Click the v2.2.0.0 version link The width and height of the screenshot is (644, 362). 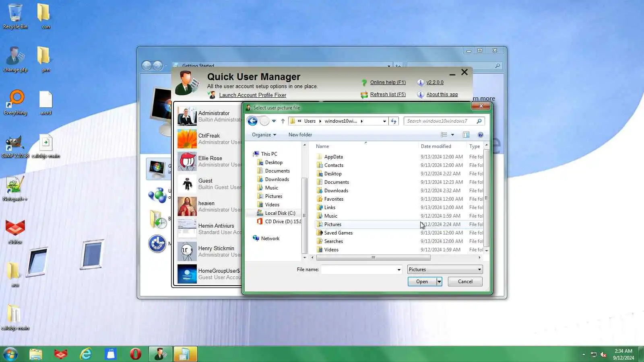point(435,82)
